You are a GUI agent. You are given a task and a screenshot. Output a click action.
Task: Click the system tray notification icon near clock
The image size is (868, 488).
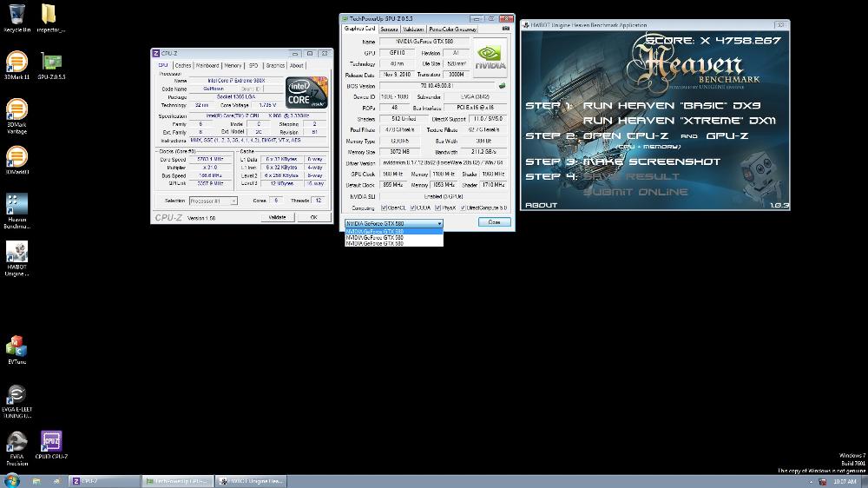[822, 482]
